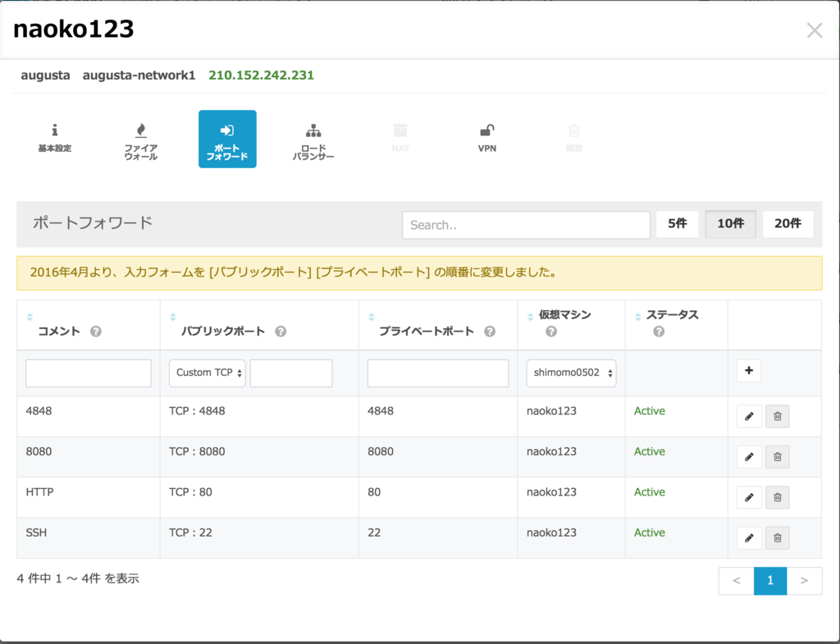Click naoko123 in the 8080 row
Image resolution: width=840 pixels, height=644 pixels.
click(x=552, y=452)
